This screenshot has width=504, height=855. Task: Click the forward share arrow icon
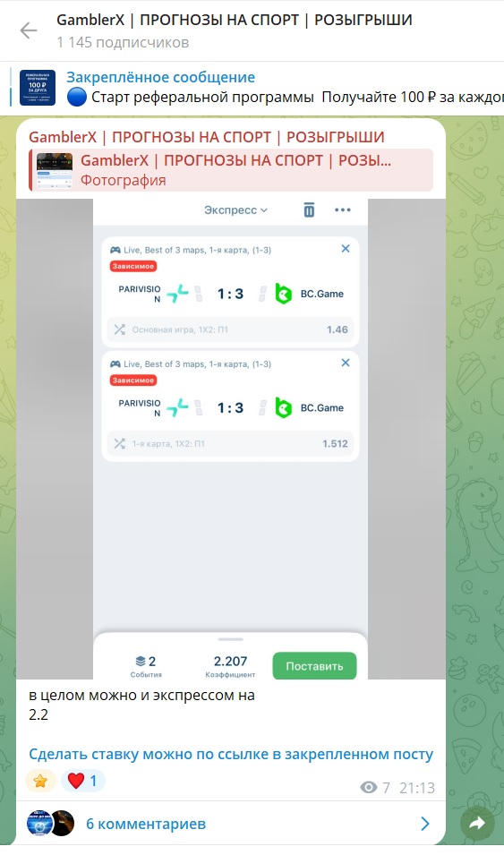tap(477, 824)
